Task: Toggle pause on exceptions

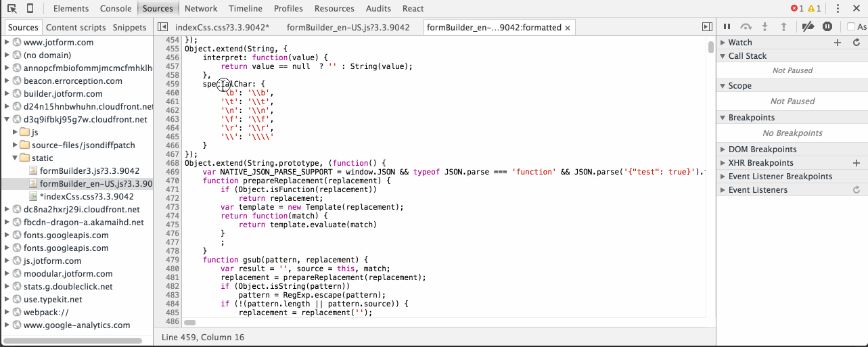Action: pyautogui.click(x=827, y=27)
